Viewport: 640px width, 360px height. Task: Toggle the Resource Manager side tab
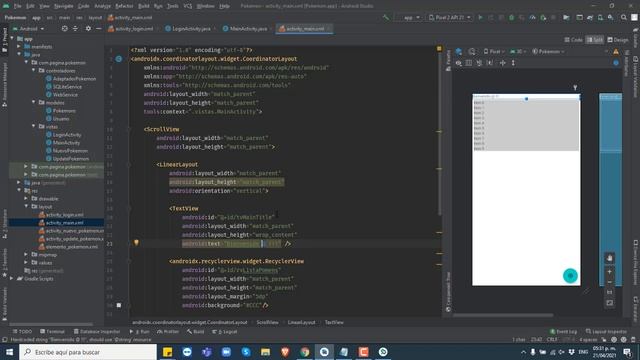pos(4,84)
